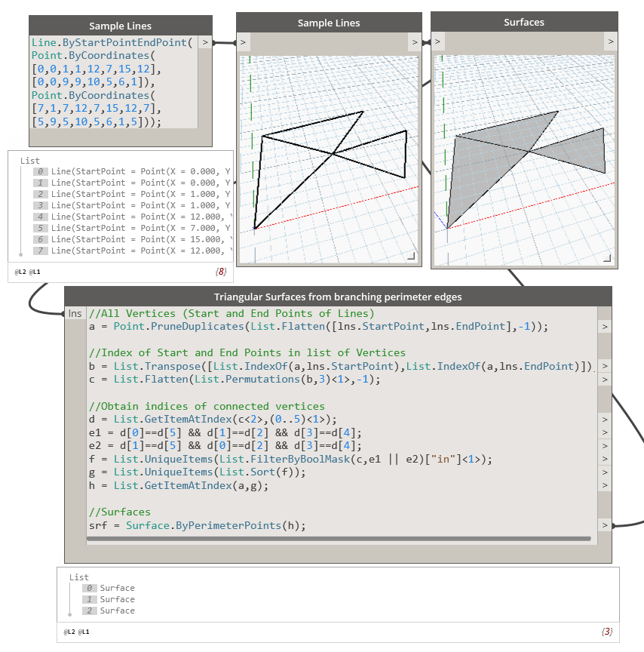Select the Surfaces node title bar
Screen dimensions: 644x652
pyautogui.click(x=524, y=23)
